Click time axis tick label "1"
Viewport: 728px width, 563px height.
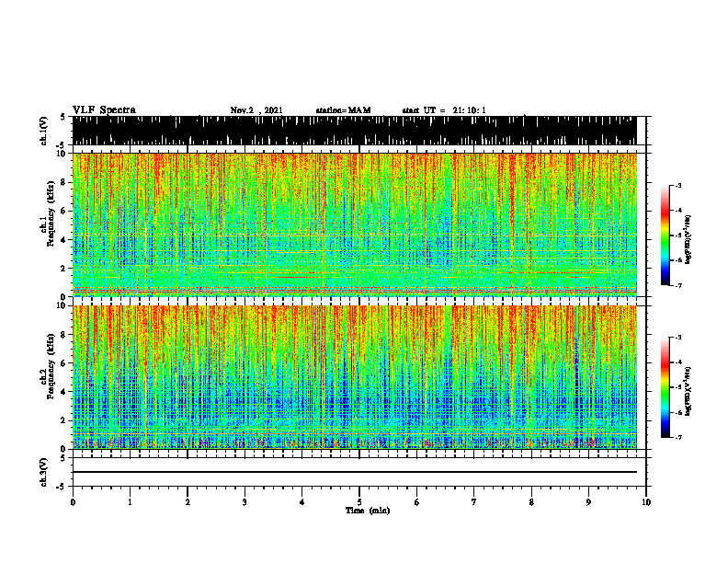(x=130, y=502)
